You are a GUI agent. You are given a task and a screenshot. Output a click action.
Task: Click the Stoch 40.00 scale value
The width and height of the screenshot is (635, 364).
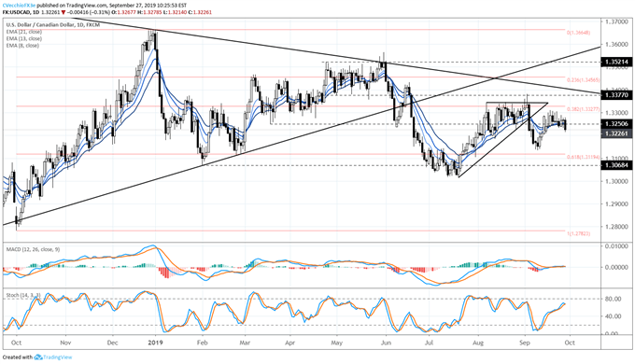coord(614,316)
